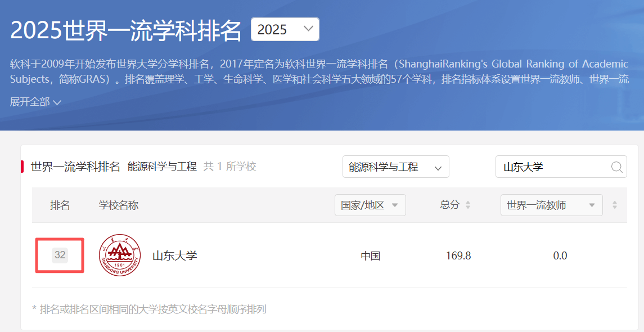Click the search magnifier icon
The width and height of the screenshot is (644, 332).
[x=616, y=167]
